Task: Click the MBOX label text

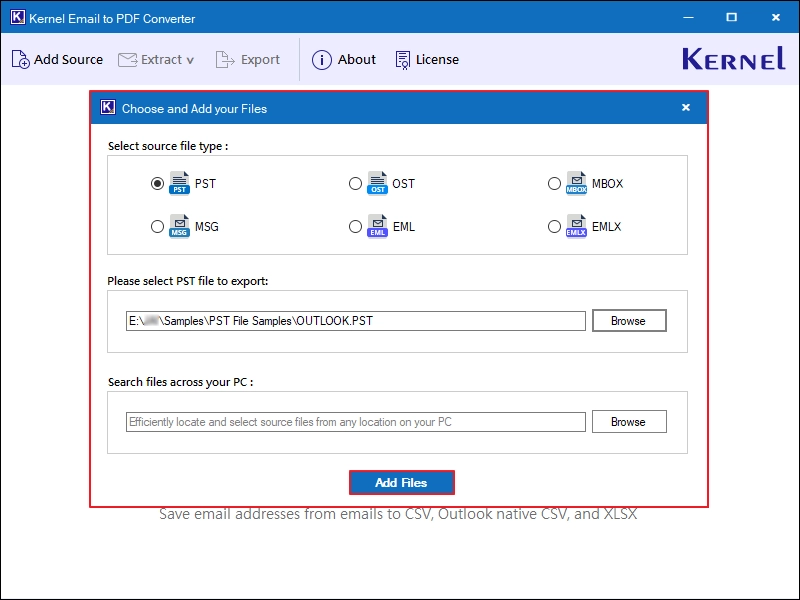Action: pos(607,184)
